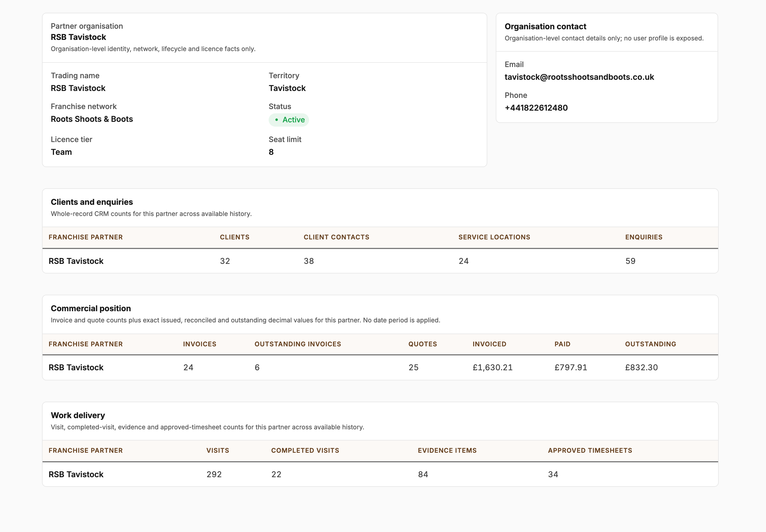
Task: Click the INVOICED column header
Action: click(x=489, y=344)
